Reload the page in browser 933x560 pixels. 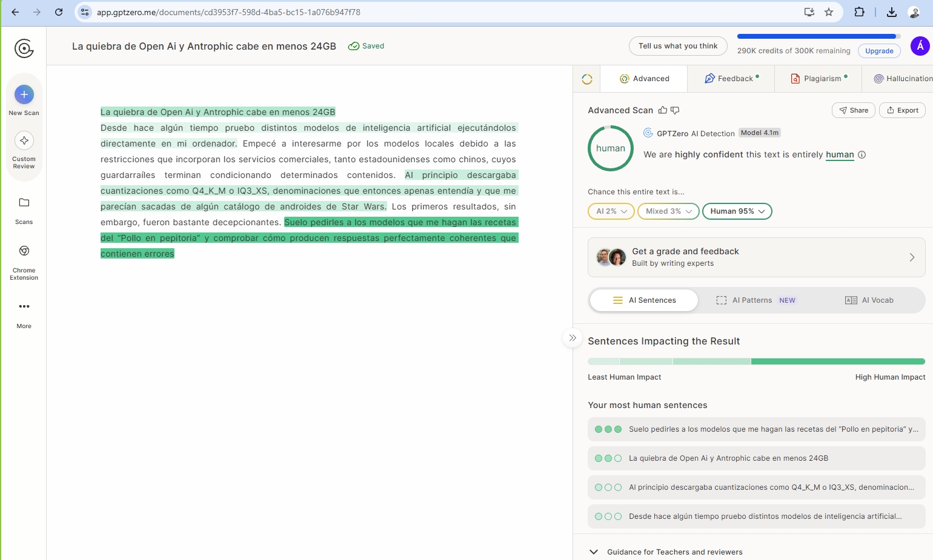[59, 12]
